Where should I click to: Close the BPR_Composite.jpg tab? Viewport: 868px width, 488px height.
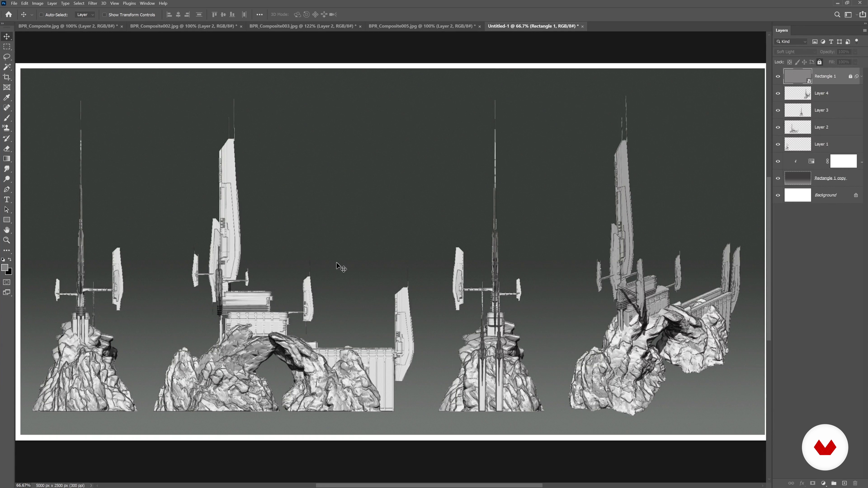pyautogui.click(x=122, y=26)
